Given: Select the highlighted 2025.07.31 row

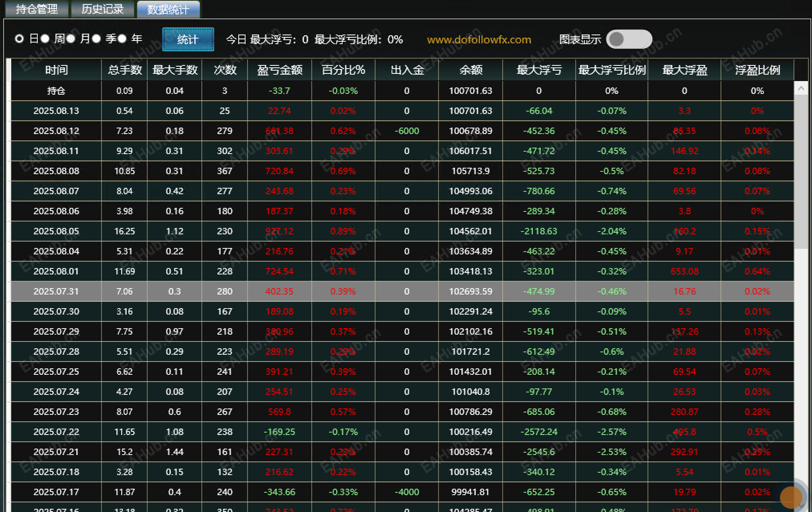Looking at the screenshot, I should point(56,291).
